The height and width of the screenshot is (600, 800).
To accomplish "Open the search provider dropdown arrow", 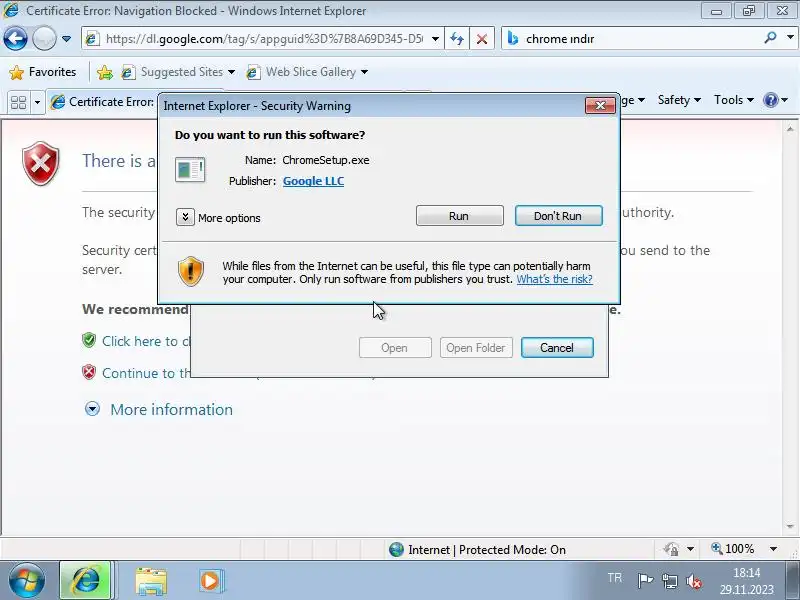I will (790, 37).
